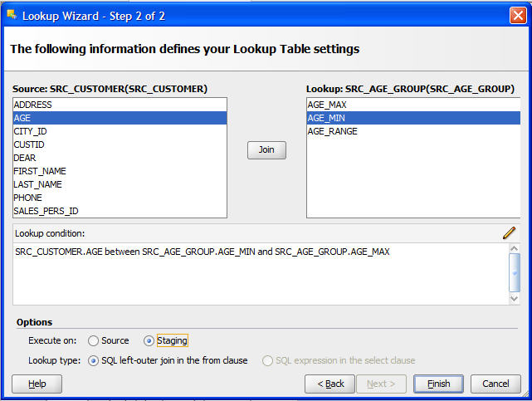Click the Lookup Wizard title bar icon
This screenshot has height=401, width=532.
pos(12,15)
